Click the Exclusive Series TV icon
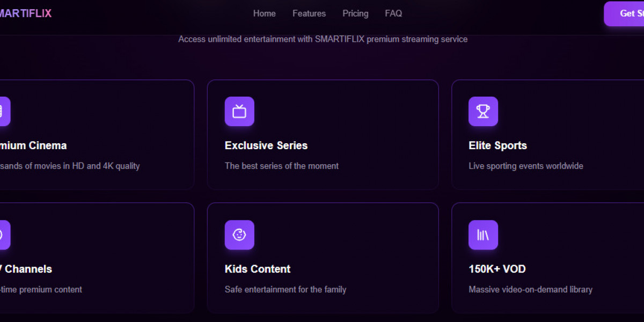This screenshot has width=644, height=322. click(239, 112)
